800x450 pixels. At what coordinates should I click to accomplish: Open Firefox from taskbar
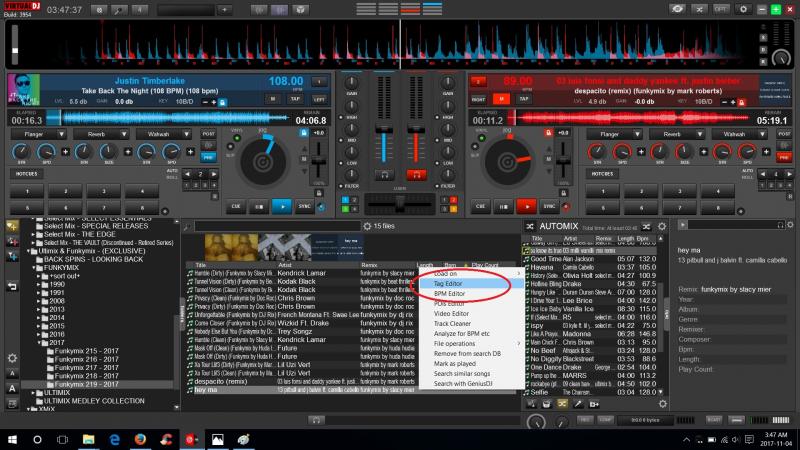tap(140, 439)
